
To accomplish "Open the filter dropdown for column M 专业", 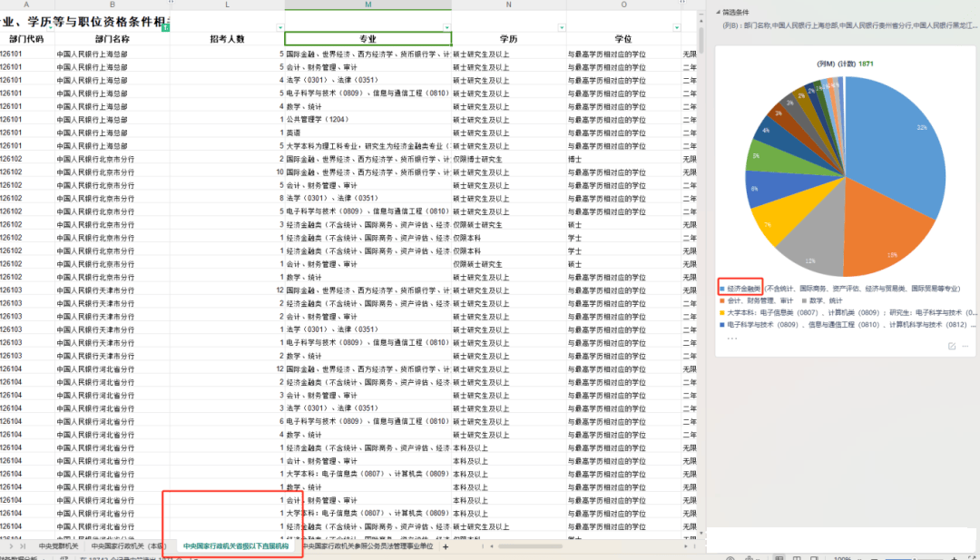I will click(x=446, y=27).
